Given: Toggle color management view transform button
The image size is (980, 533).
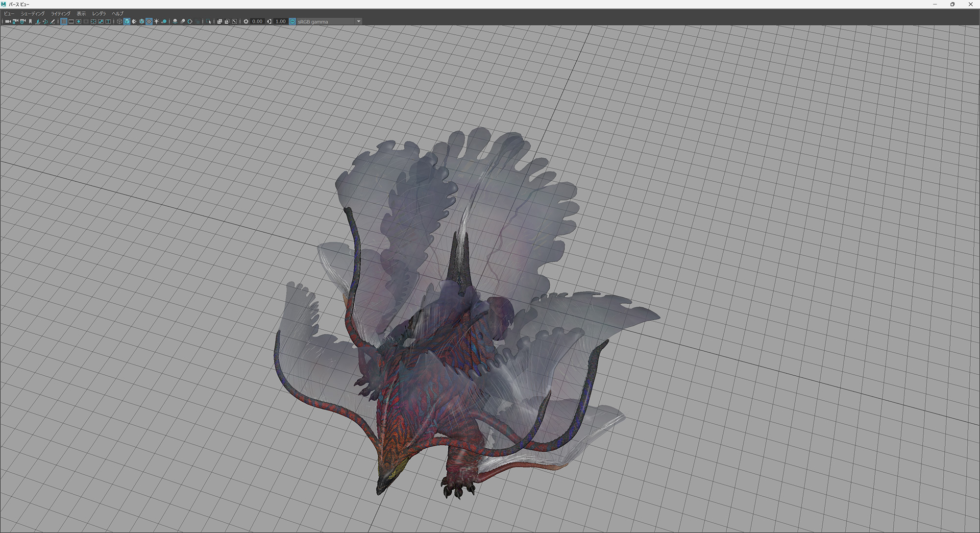Looking at the screenshot, I should [x=293, y=22].
